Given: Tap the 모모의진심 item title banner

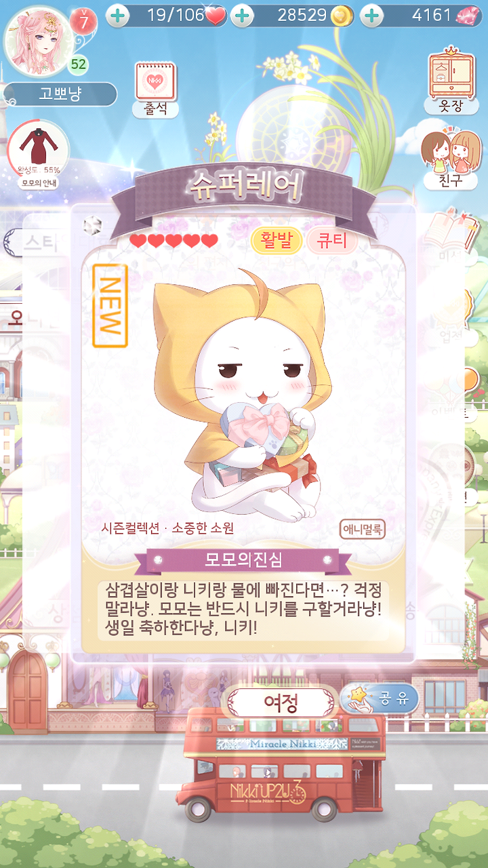Looking at the screenshot, I should click(x=243, y=560).
